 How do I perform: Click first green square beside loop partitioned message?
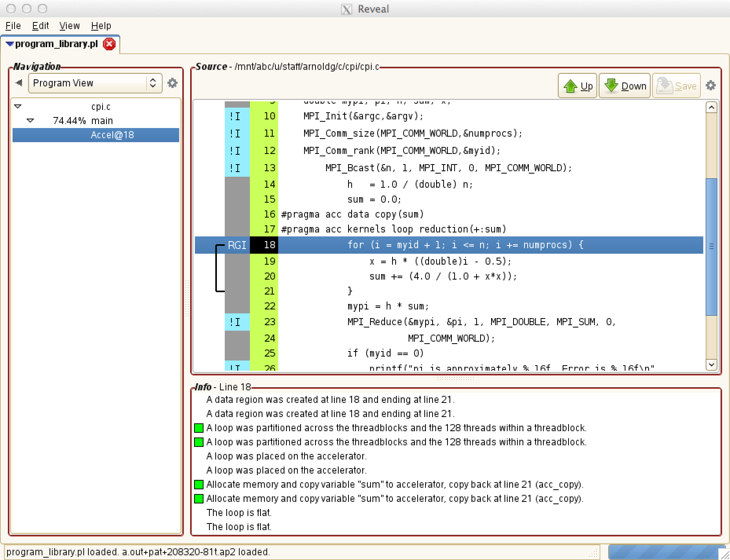[x=199, y=428]
